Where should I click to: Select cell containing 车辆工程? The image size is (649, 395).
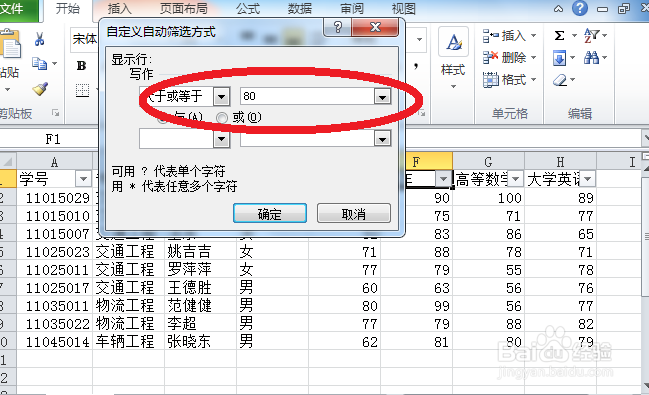click(x=128, y=342)
